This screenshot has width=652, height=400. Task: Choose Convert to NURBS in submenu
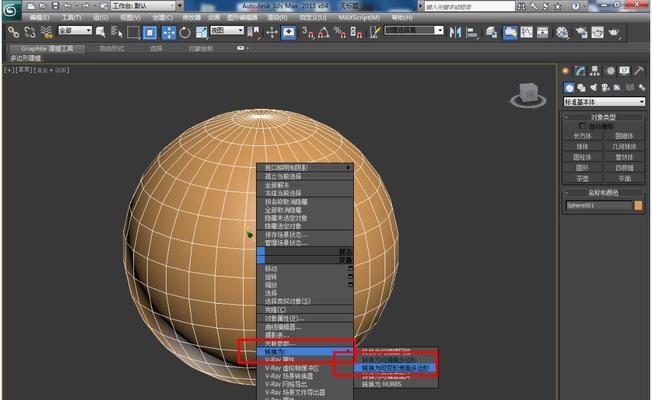point(395,385)
